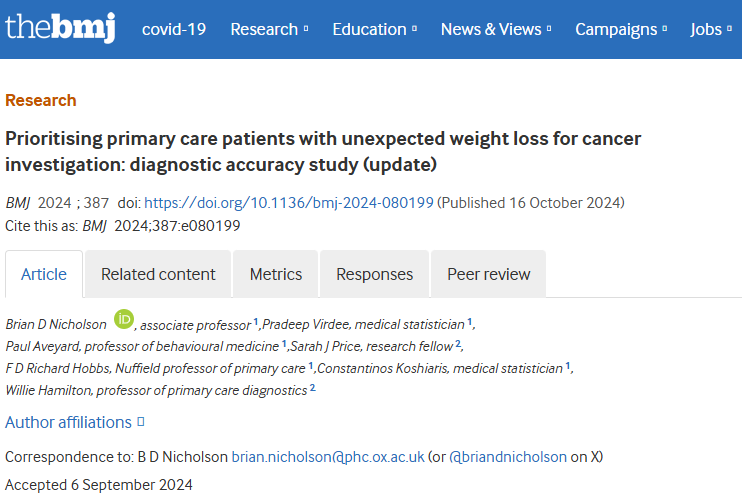Click affiliation superscript after Willie Hamilton

click(312, 387)
